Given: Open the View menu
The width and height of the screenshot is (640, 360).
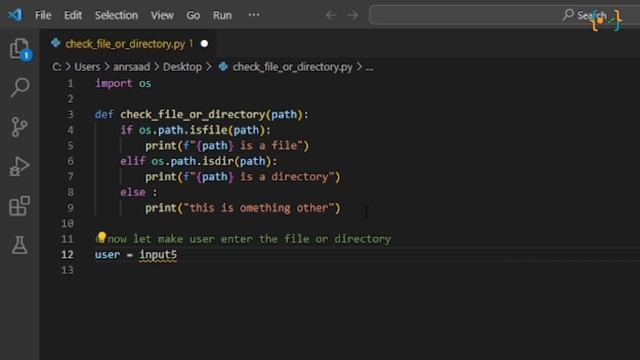Looking at the screenshot, I should pyautogui.click(x=162, y=16).
